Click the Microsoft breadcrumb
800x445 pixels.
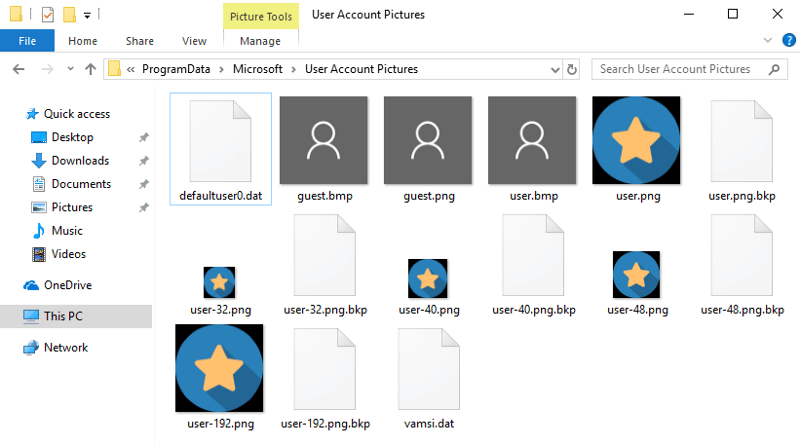tap(258, 69)
